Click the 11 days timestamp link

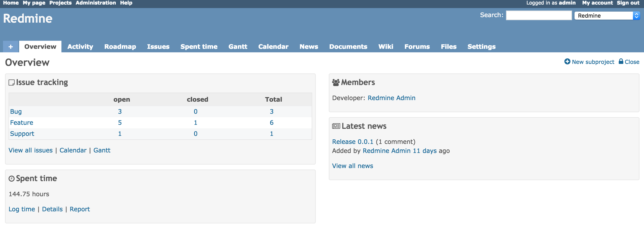click(x=425, y=151)
